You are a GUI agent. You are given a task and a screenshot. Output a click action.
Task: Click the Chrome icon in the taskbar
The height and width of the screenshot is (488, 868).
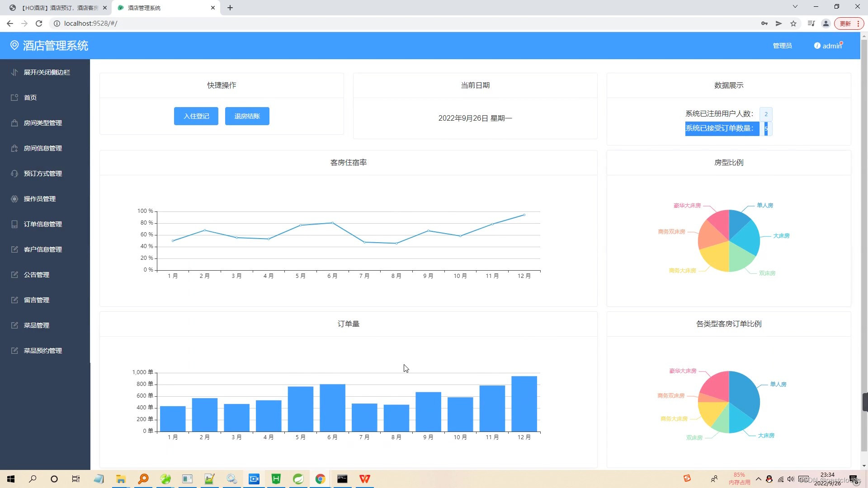click(x=320, y=479)
